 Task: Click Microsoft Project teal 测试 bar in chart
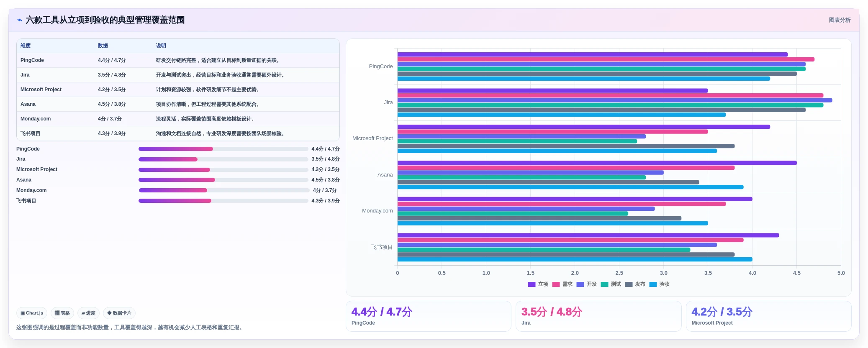coord(517,141)
